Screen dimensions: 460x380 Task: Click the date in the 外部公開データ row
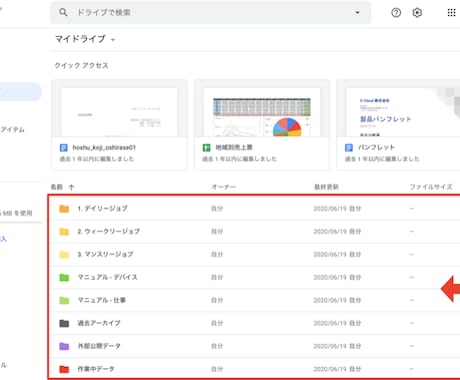(x=330, y=346)
